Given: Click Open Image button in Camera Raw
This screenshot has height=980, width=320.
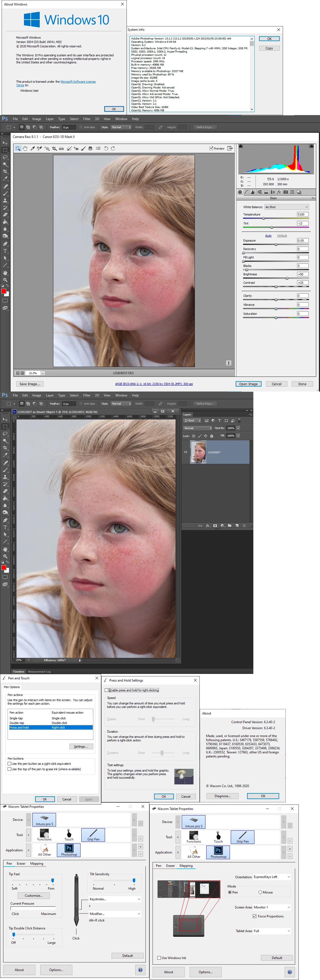Looking at the screenshot, I should click(248, 384).
